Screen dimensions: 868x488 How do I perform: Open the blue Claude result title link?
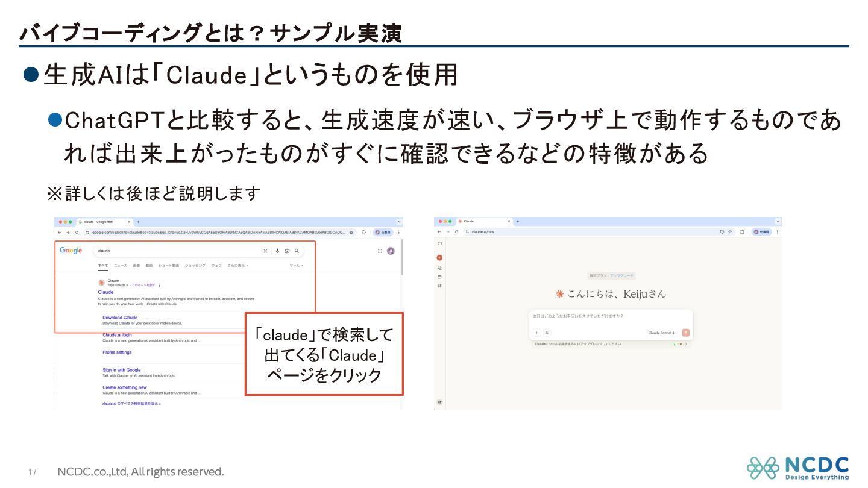[x=105, y=292]
